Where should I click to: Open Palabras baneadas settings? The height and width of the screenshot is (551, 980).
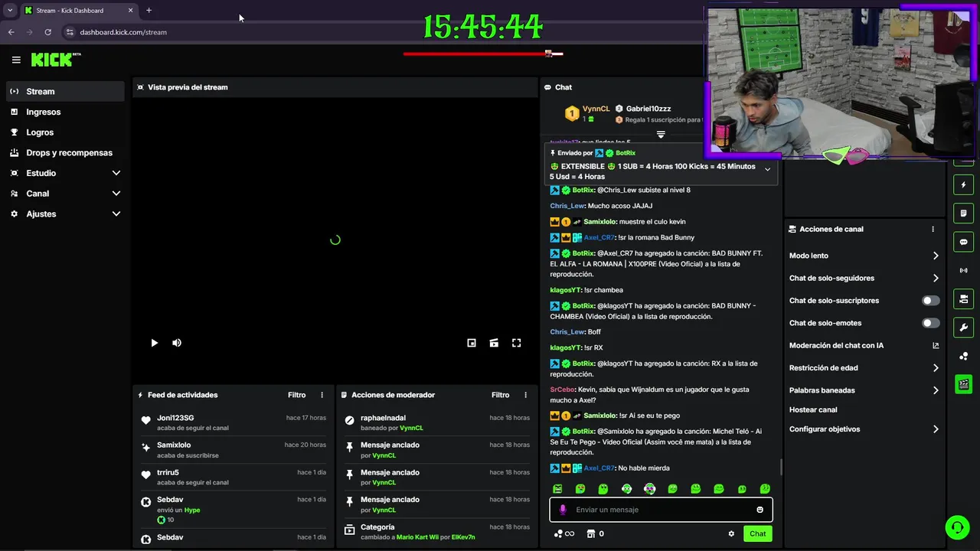864,390
